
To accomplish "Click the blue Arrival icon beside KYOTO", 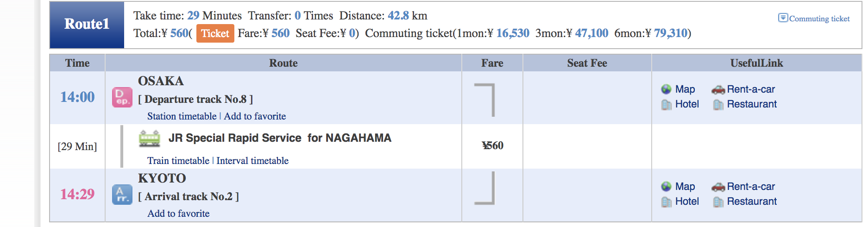I will tap(122, 195).
